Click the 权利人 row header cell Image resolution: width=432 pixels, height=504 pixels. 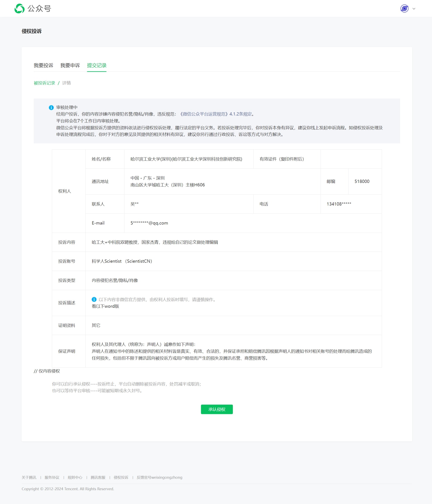tap(69, 191)
